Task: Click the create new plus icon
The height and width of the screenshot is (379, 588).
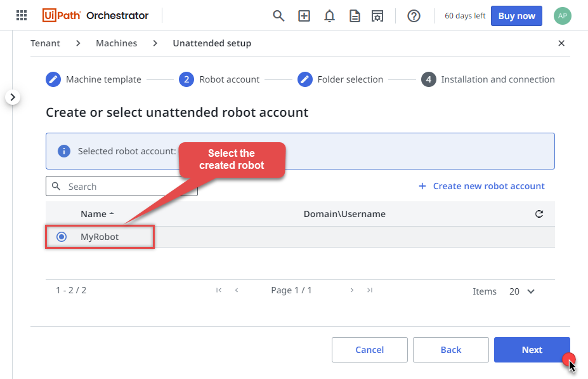Action: [x=304, y=16]
